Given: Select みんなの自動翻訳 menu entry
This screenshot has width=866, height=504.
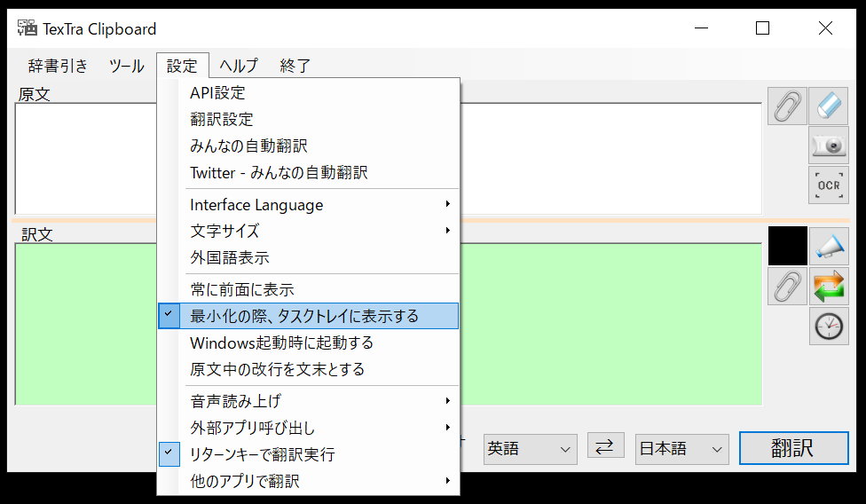Looking at the screenshot, I should point(308,146).
